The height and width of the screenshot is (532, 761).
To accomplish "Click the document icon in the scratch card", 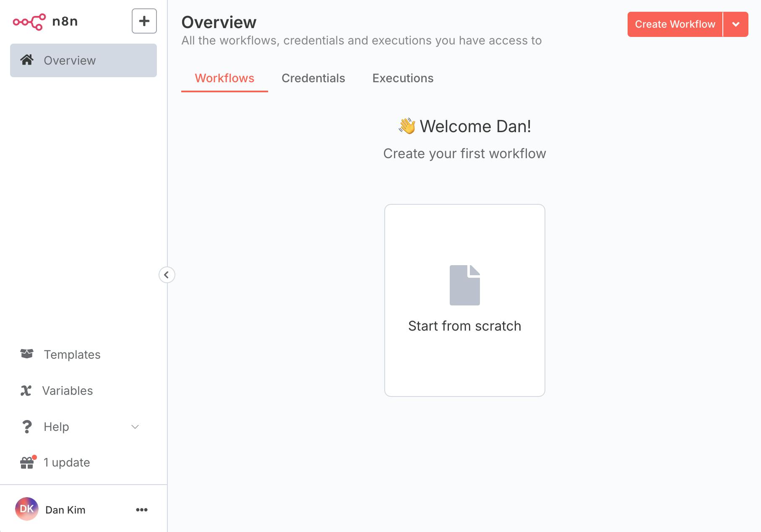I will 464,285.
